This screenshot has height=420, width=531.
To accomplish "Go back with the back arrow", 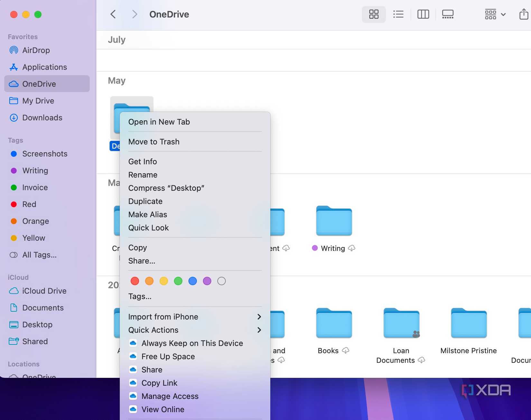I will [113, 14].
